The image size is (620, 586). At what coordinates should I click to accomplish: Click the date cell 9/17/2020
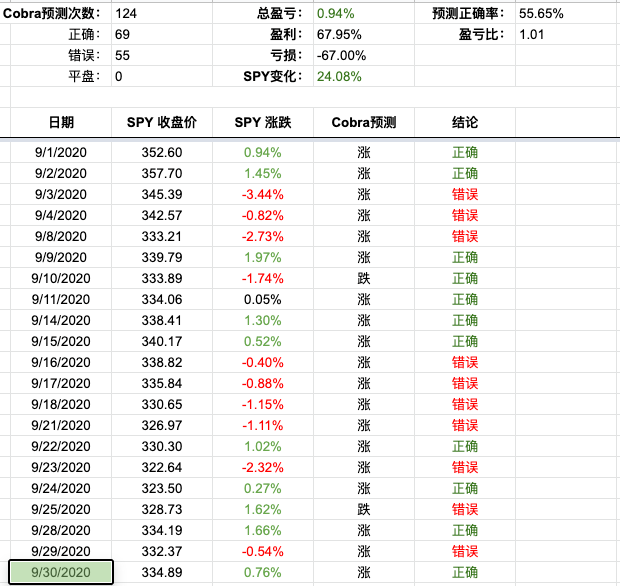pos(61,383)
